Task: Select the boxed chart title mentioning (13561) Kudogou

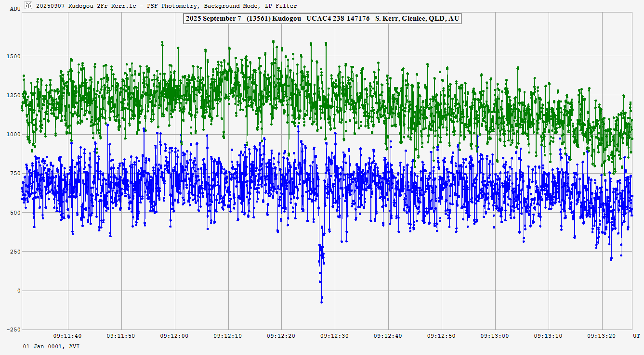Action: 322,19
